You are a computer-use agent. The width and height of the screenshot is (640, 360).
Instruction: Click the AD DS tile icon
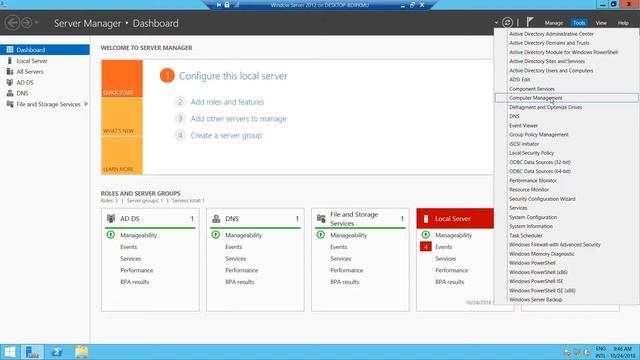click(111, 219)
